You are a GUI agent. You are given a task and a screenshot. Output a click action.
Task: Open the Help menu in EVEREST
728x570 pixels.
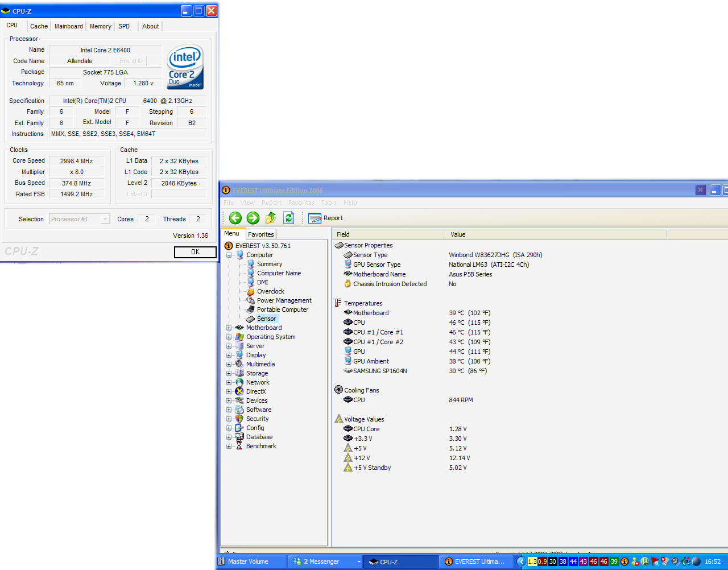(350, 203)
